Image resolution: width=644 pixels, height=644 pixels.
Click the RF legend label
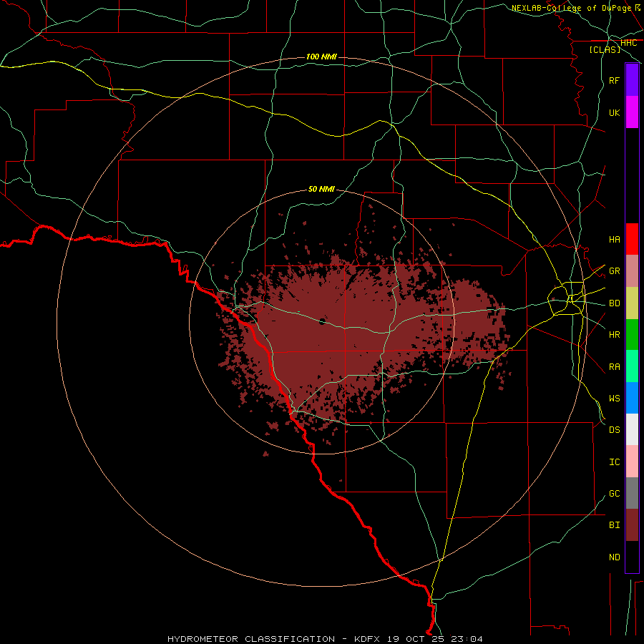[x=614, y=80]
